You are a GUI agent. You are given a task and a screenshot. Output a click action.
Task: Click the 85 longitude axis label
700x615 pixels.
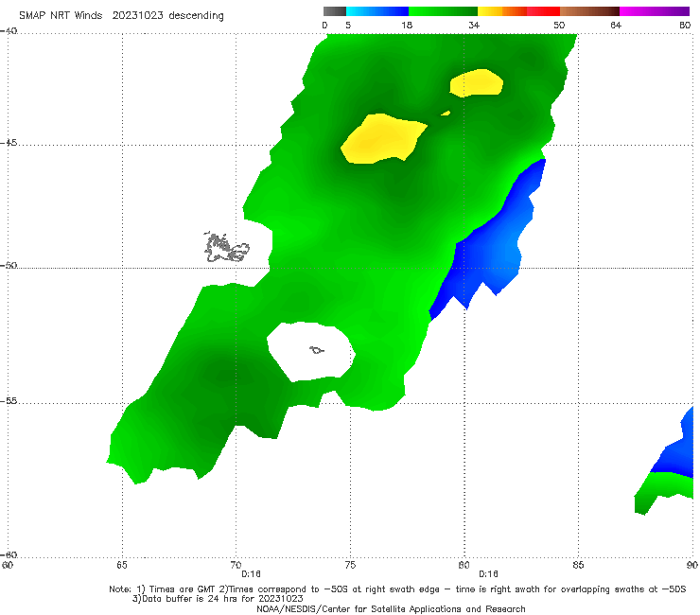click(578, 566)
